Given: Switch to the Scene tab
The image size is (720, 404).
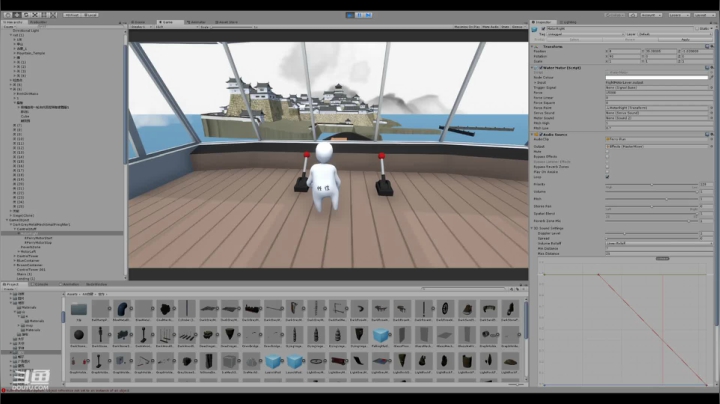Looking at the screenshot, I should 139,22.
